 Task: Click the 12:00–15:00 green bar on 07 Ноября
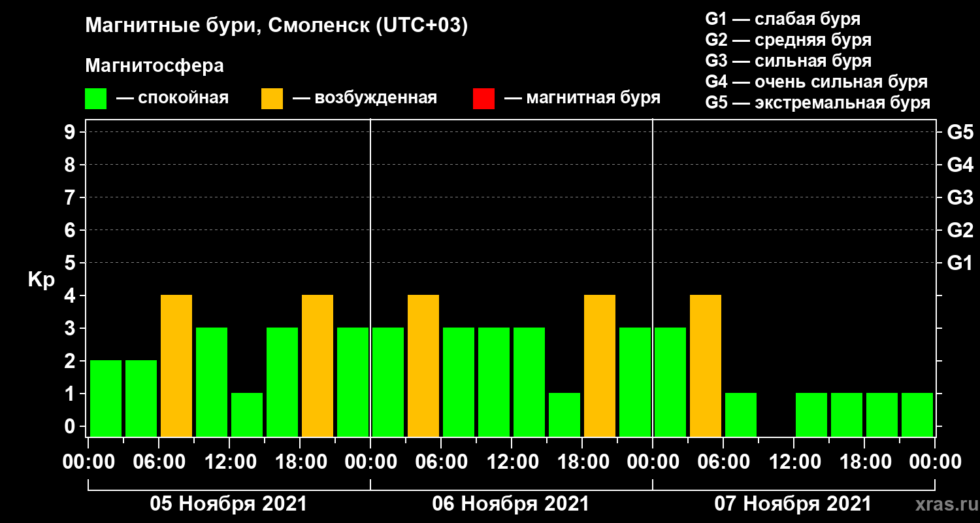click(811, 414)
